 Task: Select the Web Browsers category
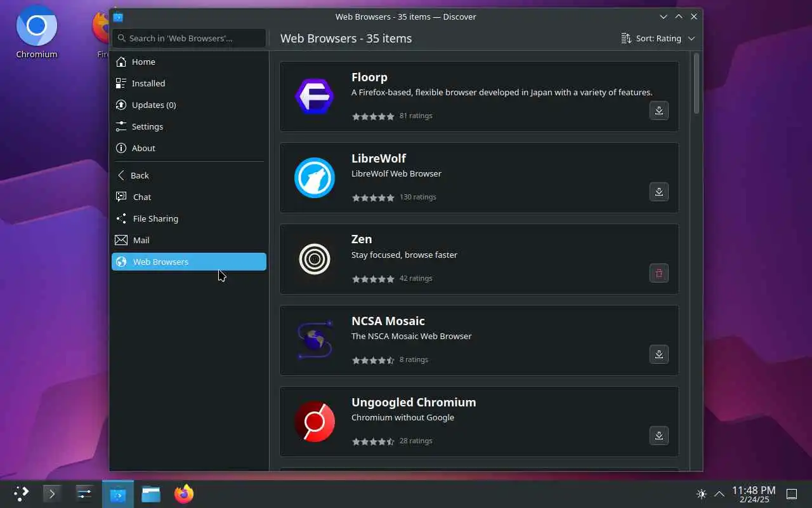coord(189,262)
